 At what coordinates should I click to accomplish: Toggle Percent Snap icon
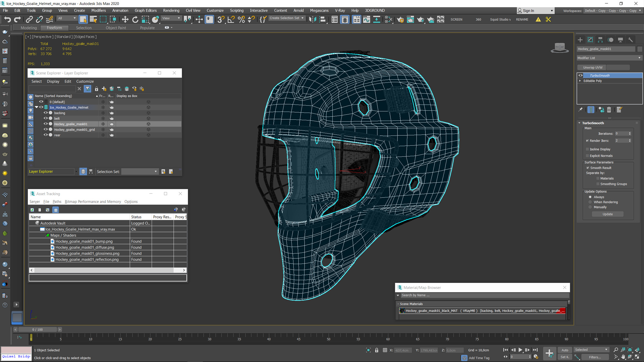coord(241,19)
